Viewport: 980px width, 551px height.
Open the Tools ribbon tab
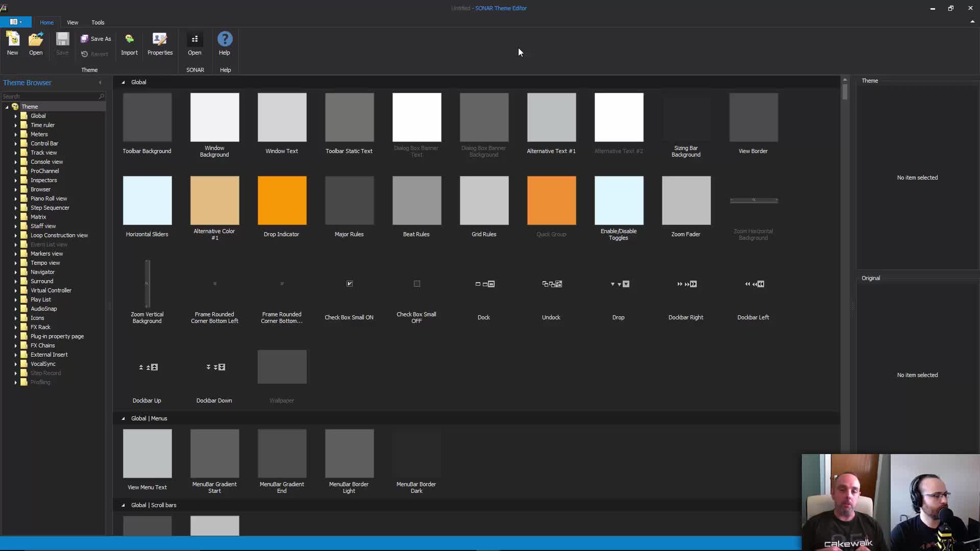(97, 22)
